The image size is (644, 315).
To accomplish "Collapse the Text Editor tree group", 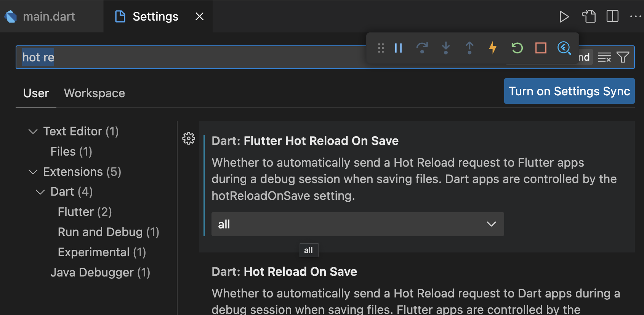I will [33, 132].
